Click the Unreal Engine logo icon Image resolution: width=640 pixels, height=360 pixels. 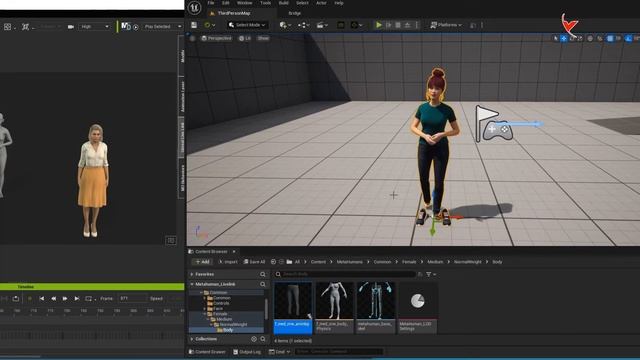point(195,8)
